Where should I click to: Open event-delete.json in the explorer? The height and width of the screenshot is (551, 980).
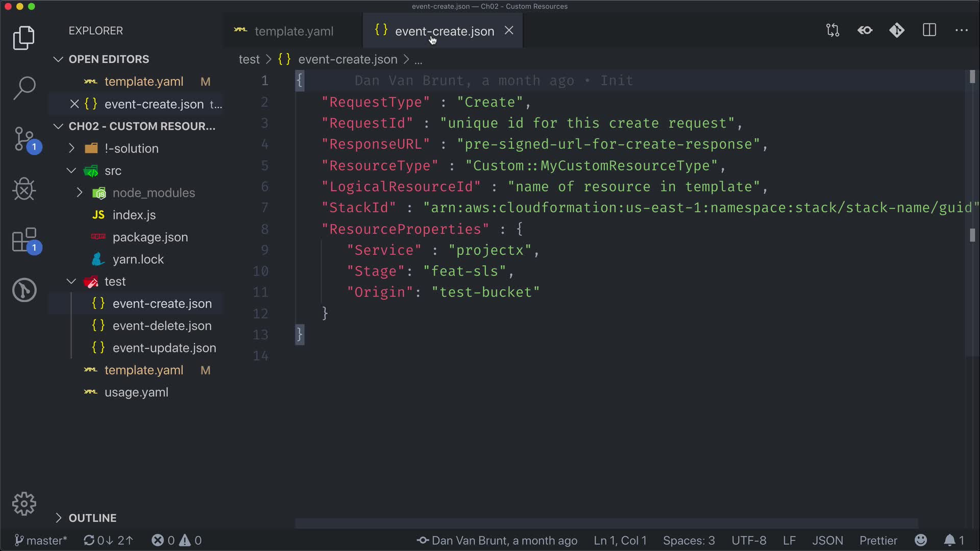coord(162,326)
